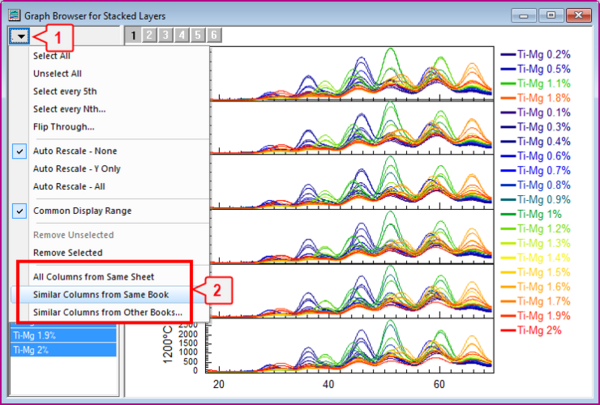Switch to layer tab 1
Viewport: 600px width, 405px height.
133,35
